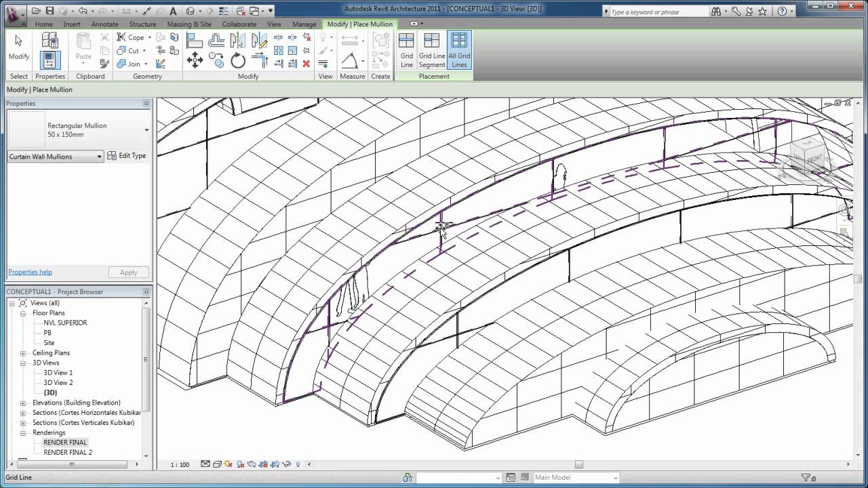Viewport: 868px width, 488px height.
Task: Select 3D View 2 in browser
Action: click(58, 383)
